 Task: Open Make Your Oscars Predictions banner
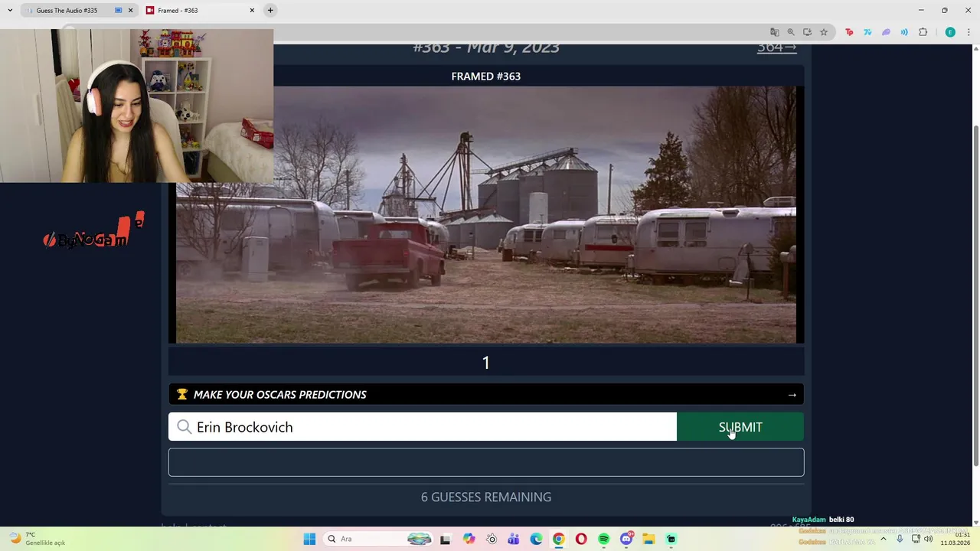486,394
